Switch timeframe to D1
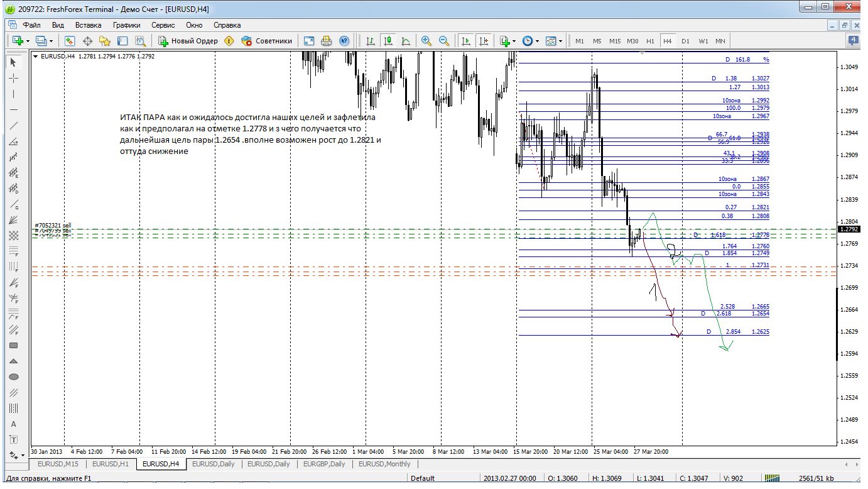This screenshot has width=868, height=489. pos(685,41)
